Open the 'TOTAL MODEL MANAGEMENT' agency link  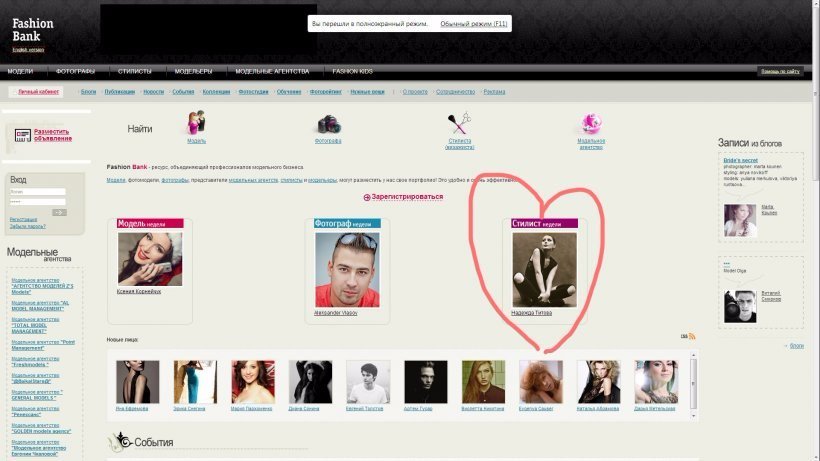pos(36,325)
